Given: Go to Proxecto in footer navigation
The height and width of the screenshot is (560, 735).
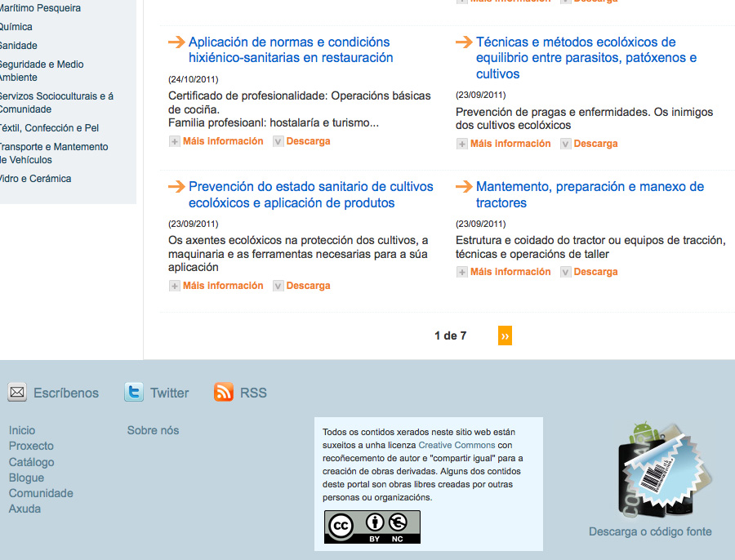Looking at the screenshot, I should tap(31, 446).
